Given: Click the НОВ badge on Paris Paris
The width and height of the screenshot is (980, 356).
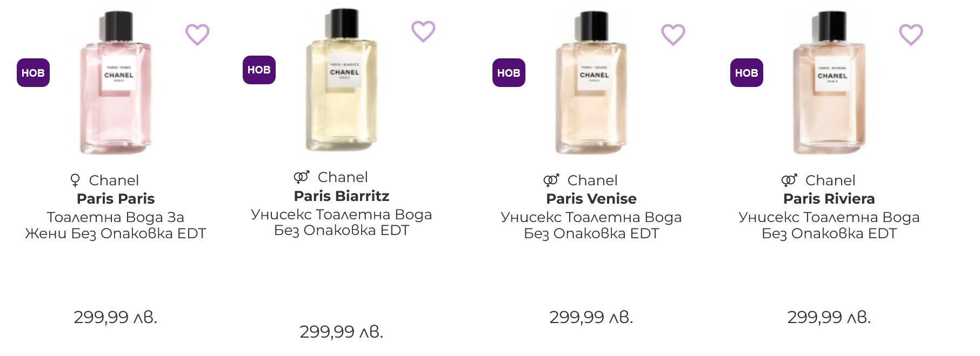Looking at the screenshot, I should coord(33,73).
